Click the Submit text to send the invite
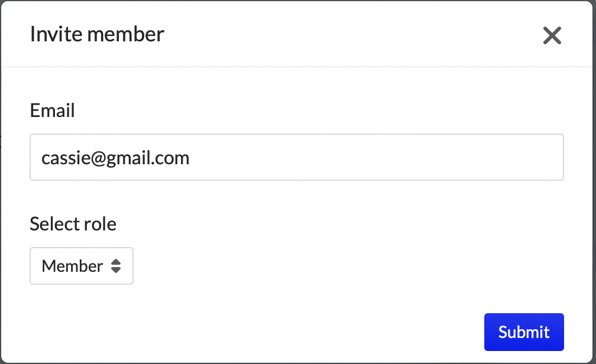This screenshot has width=596, height=364. coord(524,332)
